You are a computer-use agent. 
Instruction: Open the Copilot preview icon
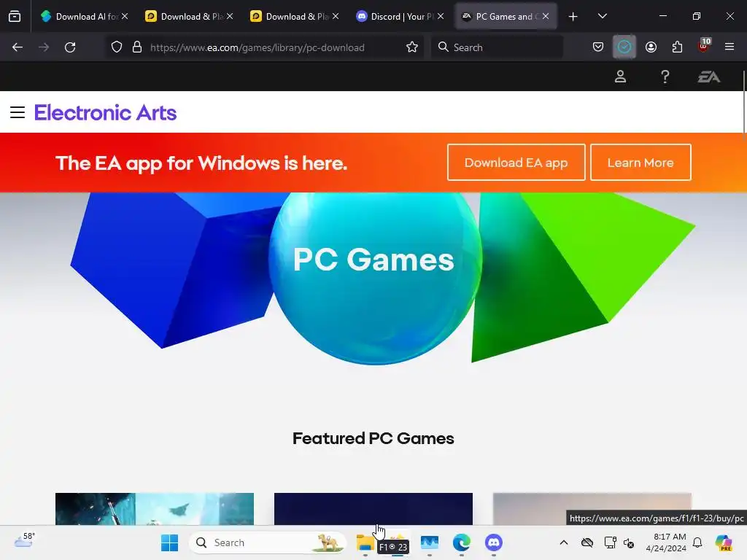pyautogui.click(x=724, y=542)
